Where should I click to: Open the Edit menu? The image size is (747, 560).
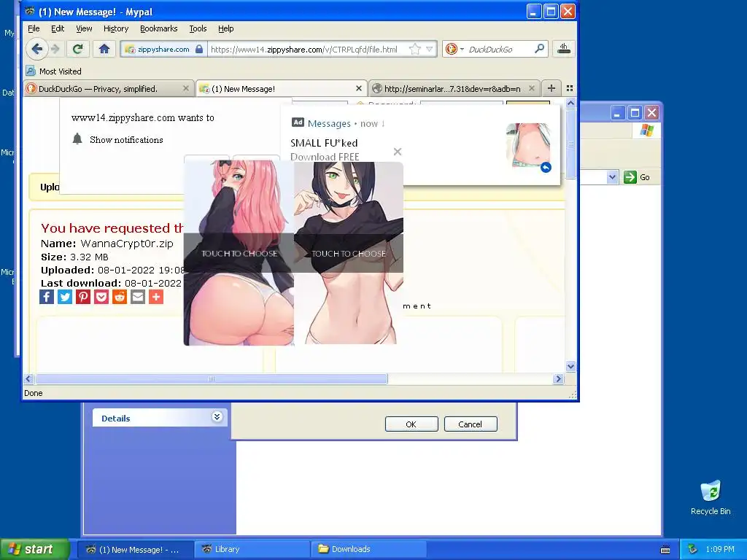[58, 28]
